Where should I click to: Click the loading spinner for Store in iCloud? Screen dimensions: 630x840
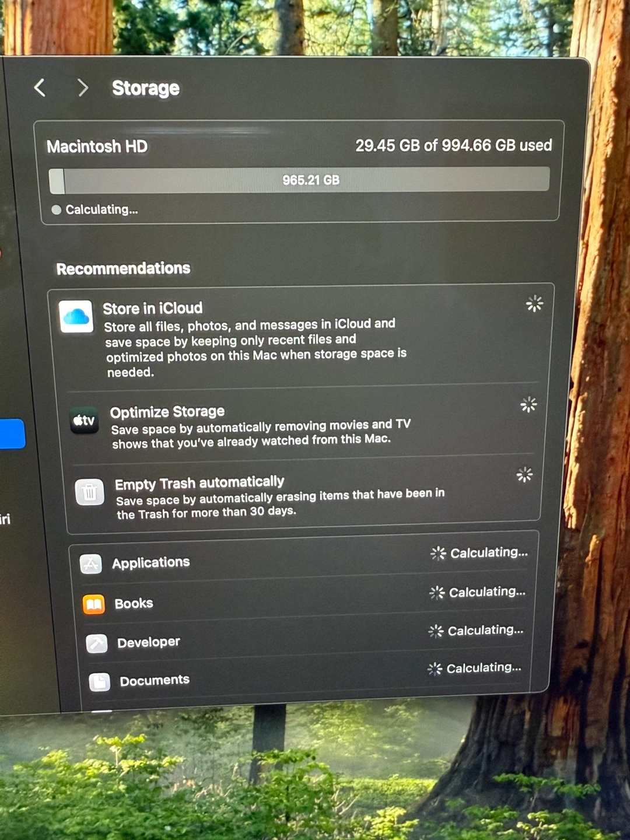click(534, 303)
